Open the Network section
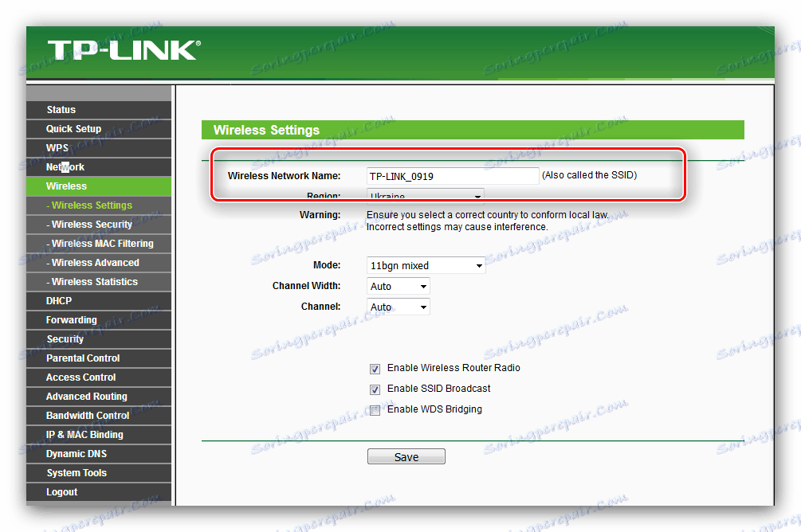Screen dimensions: 801x532 [x=99, y=167]
